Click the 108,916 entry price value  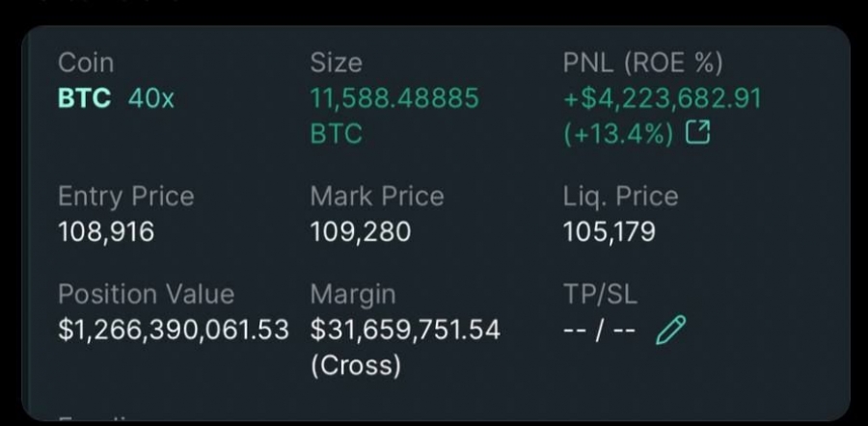[106, 232]
